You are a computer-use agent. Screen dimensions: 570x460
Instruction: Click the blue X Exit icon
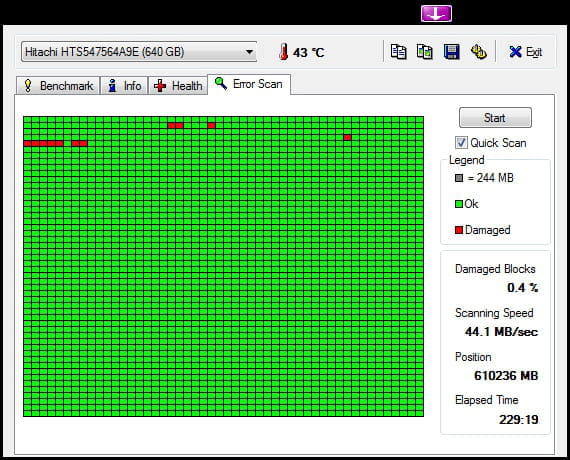coord(515,52)
